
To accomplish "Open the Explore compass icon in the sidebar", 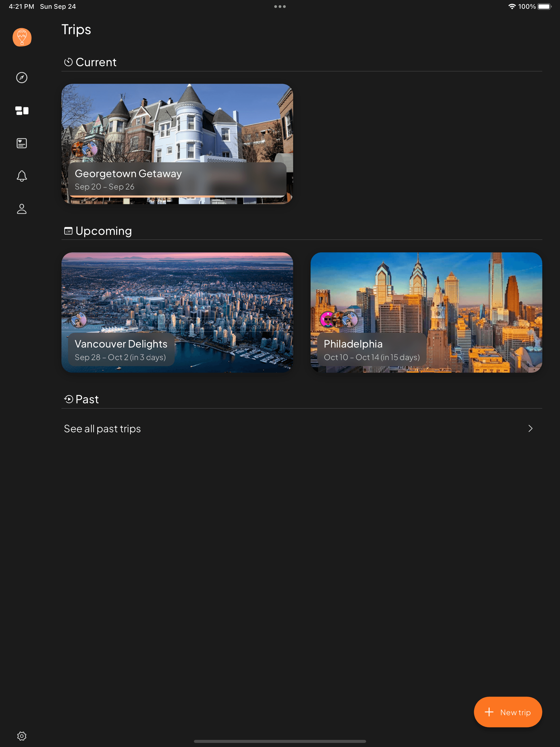I will [22, 78].
